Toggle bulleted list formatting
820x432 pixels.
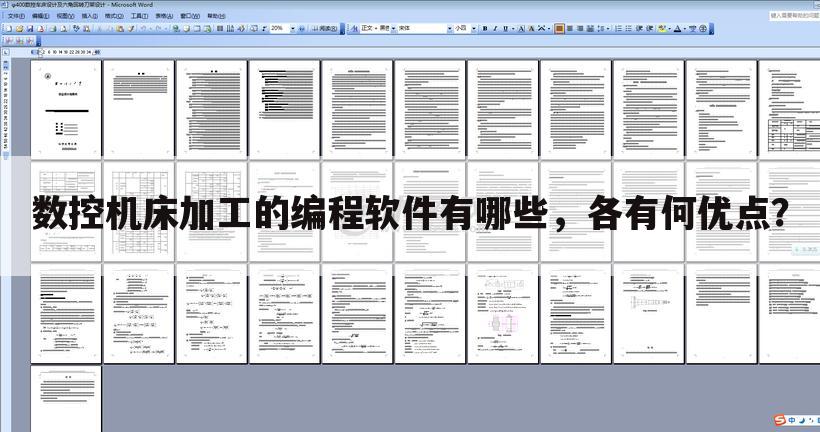click(629, 28)
